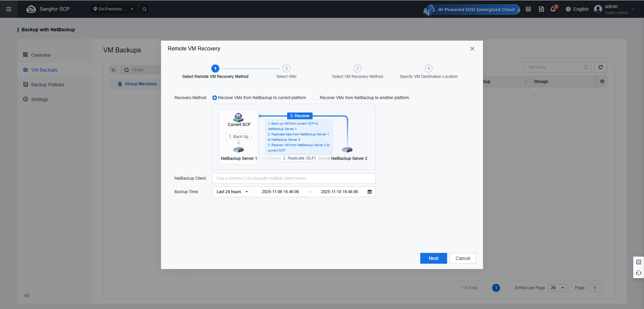Open the Entries per Page 20 dropdown
The image size is (644, 309).
(x=558, y=288)
